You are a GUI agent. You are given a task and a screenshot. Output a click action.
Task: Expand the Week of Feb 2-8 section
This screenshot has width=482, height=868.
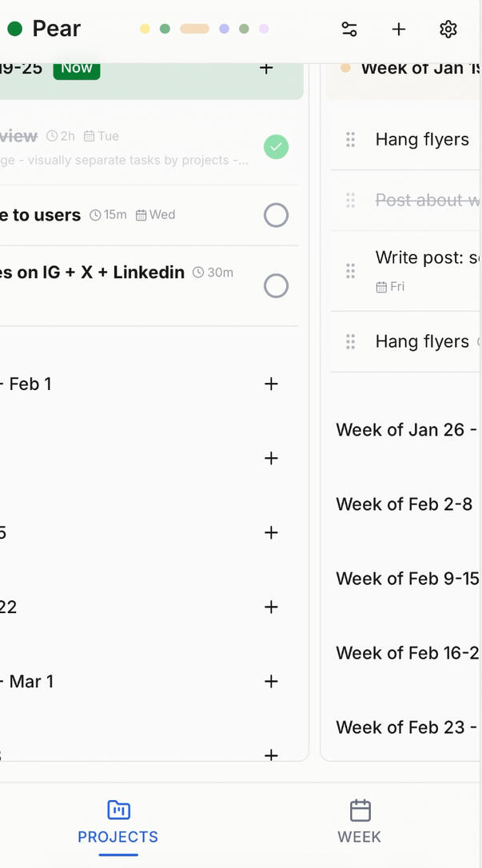tap(404, 504)
